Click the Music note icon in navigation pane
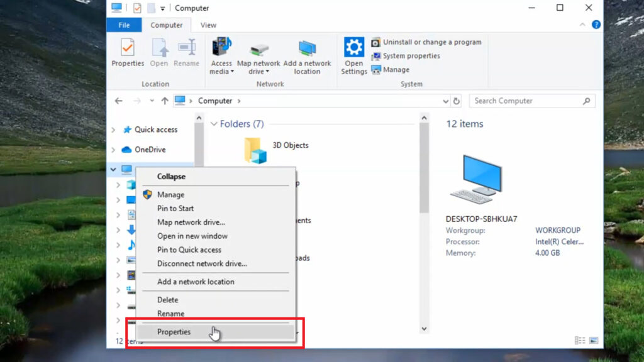644x362 pixels. point(131,244)
